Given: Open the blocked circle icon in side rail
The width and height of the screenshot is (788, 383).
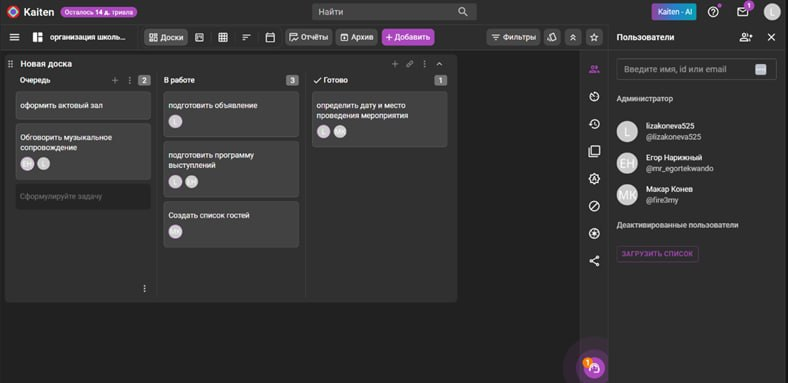Looking at the screenshot, I should pyautogui.click(x=594, y=206).
